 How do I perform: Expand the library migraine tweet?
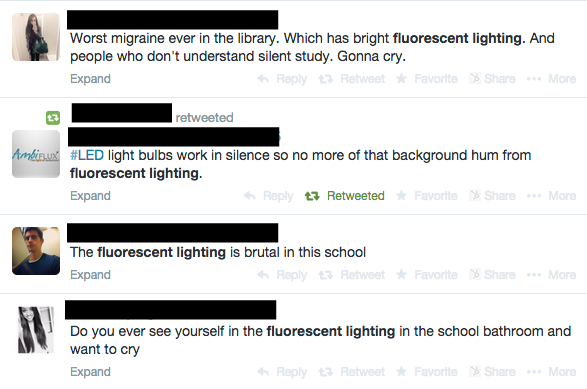coord(90,79)
